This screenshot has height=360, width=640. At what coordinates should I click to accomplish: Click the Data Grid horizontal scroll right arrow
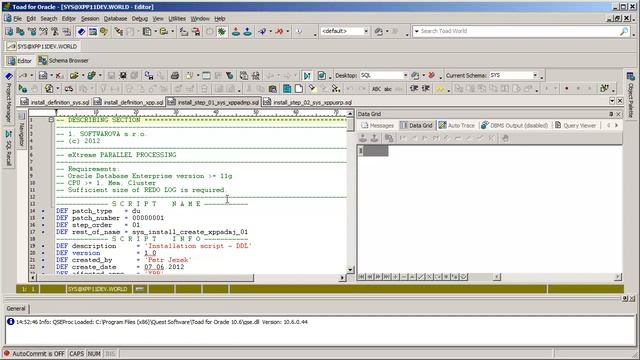[x=618, y=277]
